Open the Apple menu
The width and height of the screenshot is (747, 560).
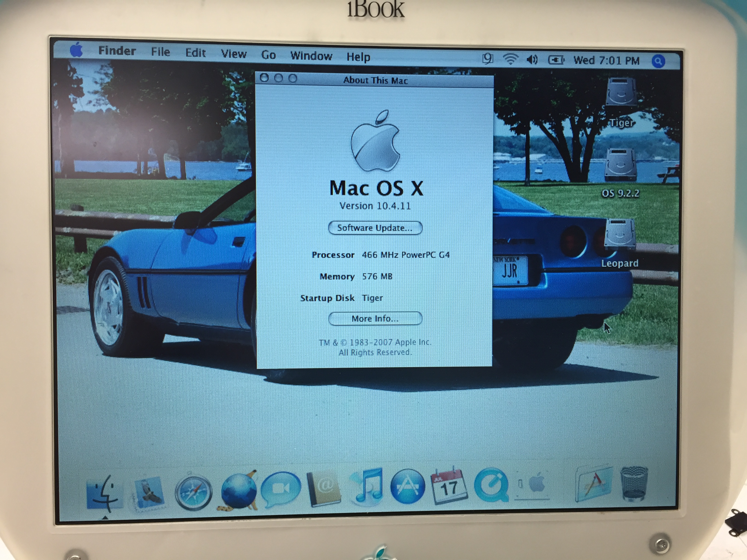pos(76,50)
